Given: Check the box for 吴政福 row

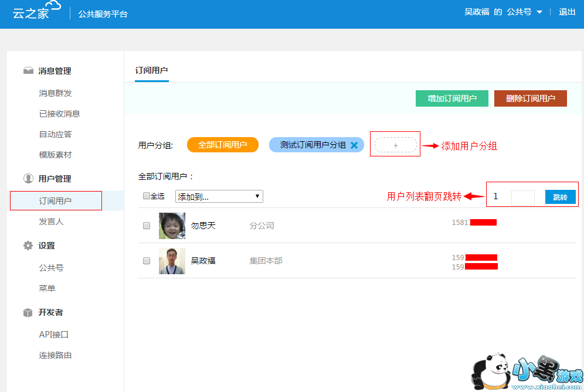Looking at the screenshot, I should tap(147, 261).
